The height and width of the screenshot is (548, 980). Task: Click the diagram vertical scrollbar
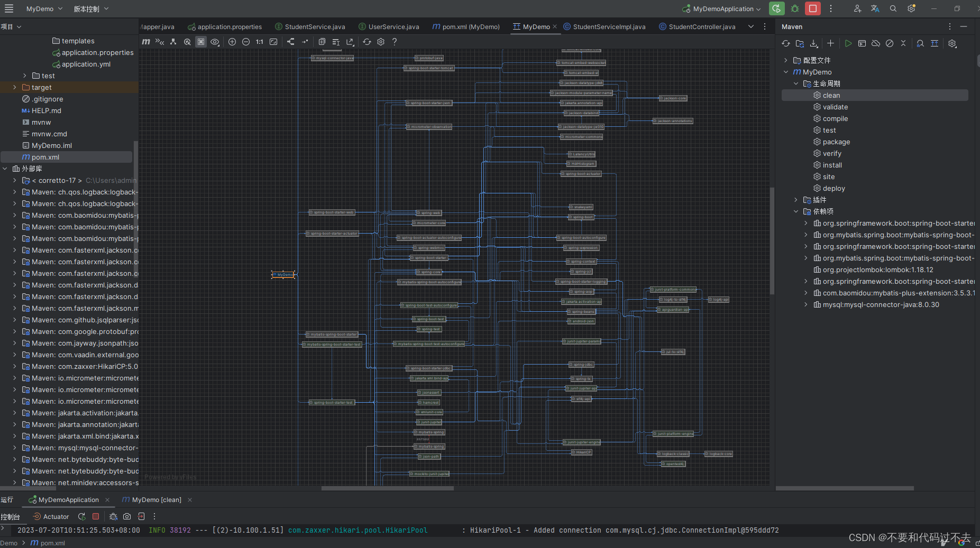pos(772,240)
